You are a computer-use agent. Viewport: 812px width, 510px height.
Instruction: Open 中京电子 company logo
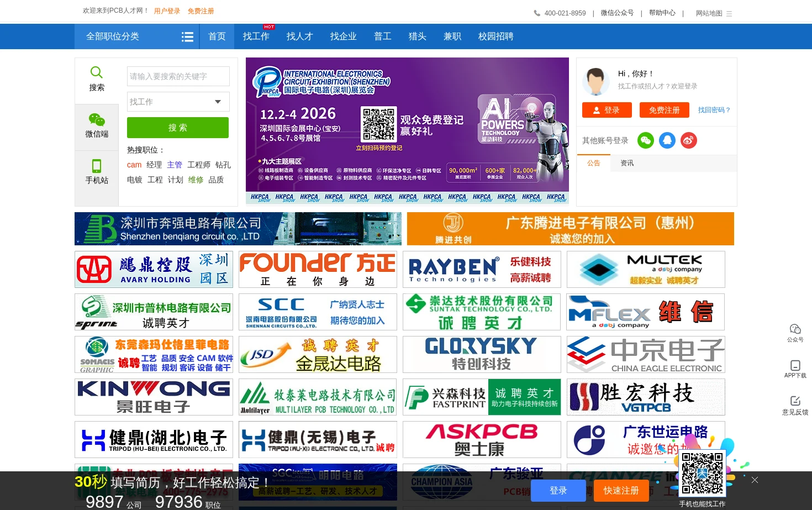pos(646,354)
